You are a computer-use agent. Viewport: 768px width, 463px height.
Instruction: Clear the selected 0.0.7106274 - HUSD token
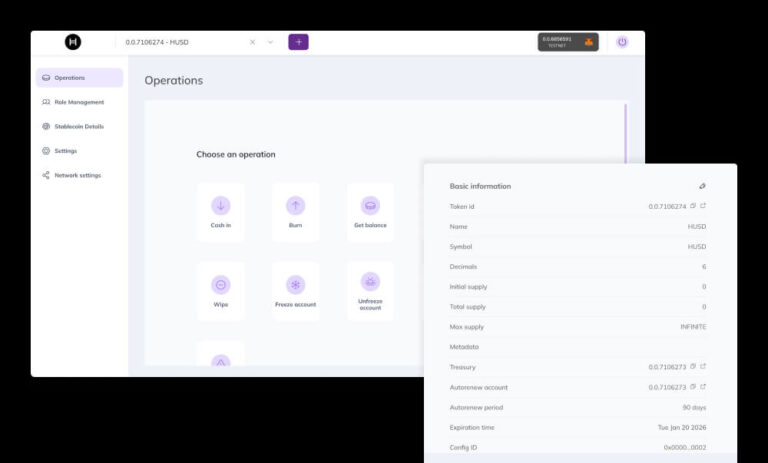[252, 42]
